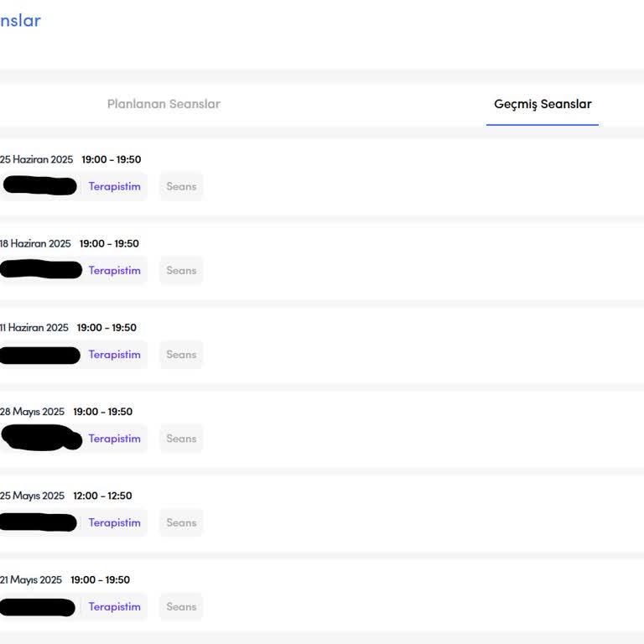Open Terapistim link for 11 Haziran 2025 session

115,355
